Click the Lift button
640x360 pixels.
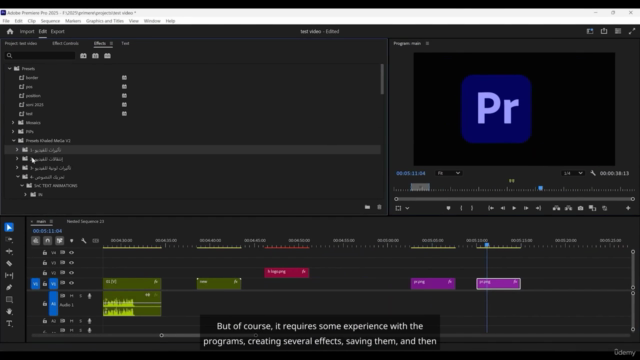coord(556,208)
